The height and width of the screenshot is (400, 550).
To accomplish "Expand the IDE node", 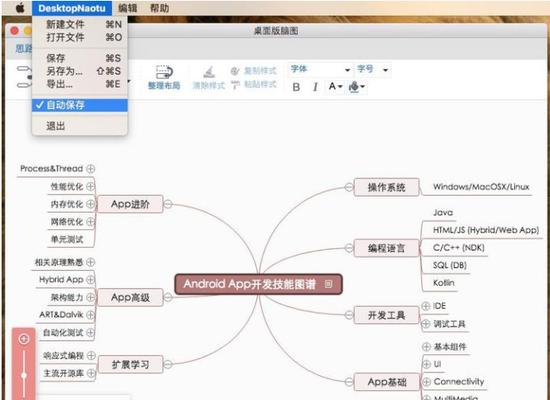I will coord(426,306).
